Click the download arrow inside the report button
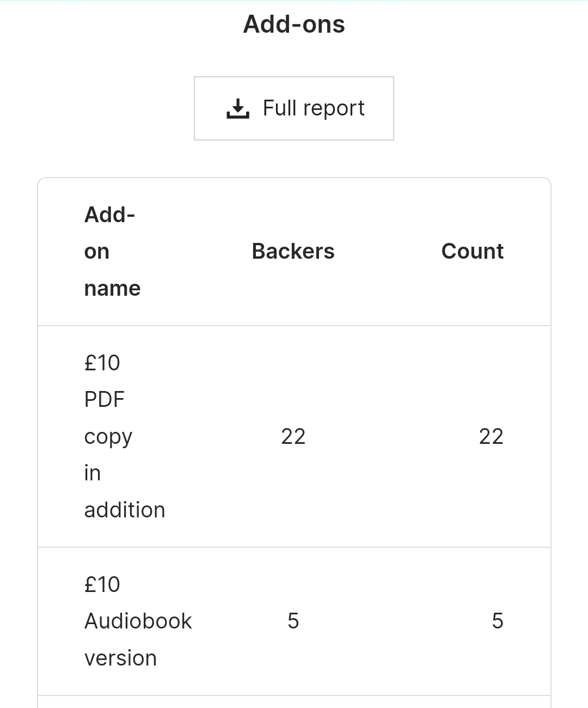 coord(238,108)
